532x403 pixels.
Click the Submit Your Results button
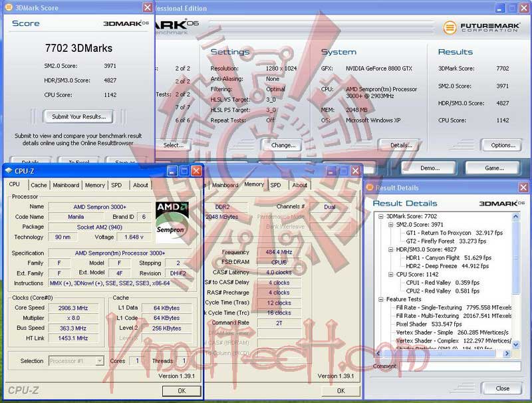[x=78, y=116]
